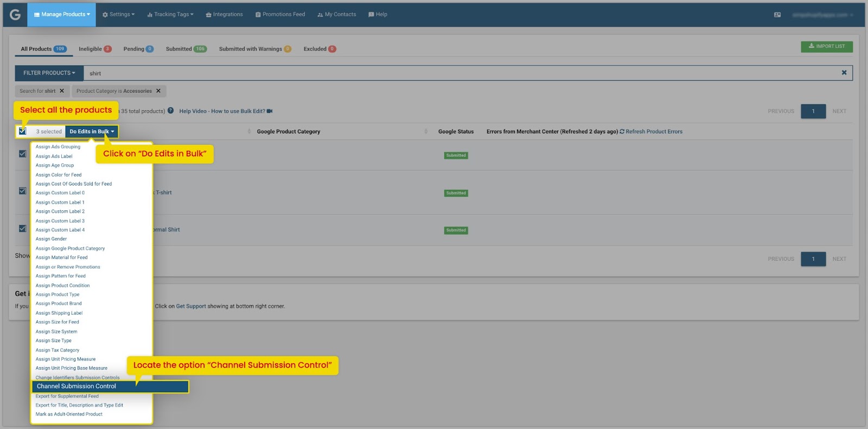Select Assign Size System
868x429 pixels.
(x=56, y=331)
